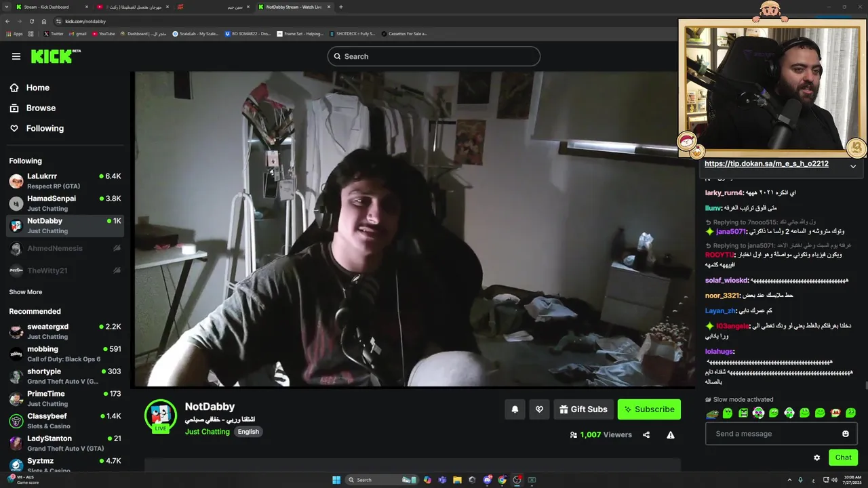Open the Kick hamburger sidebar menu
The height and width of the screenshot is (488, 868).
[x=16, y=56]
